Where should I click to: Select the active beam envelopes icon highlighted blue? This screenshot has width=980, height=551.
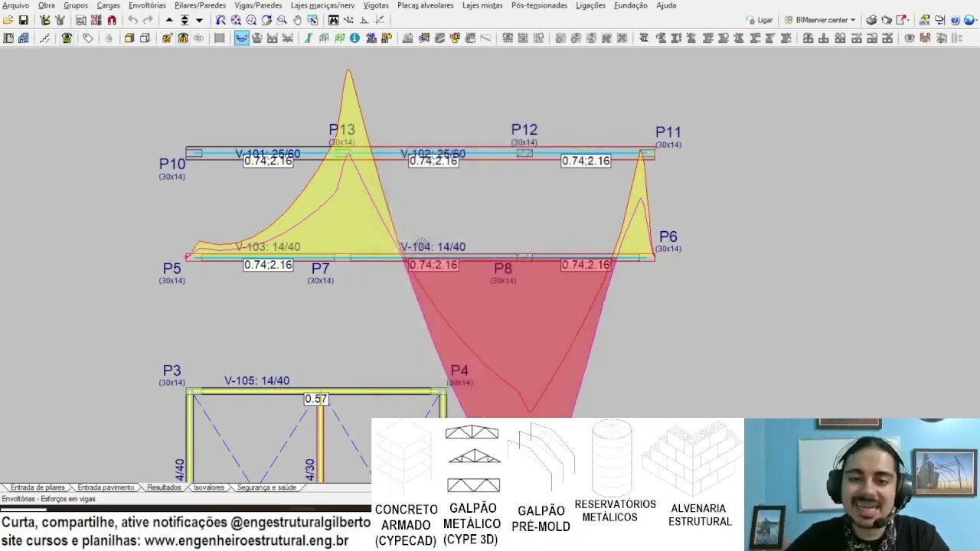click(x=242, y=37)
